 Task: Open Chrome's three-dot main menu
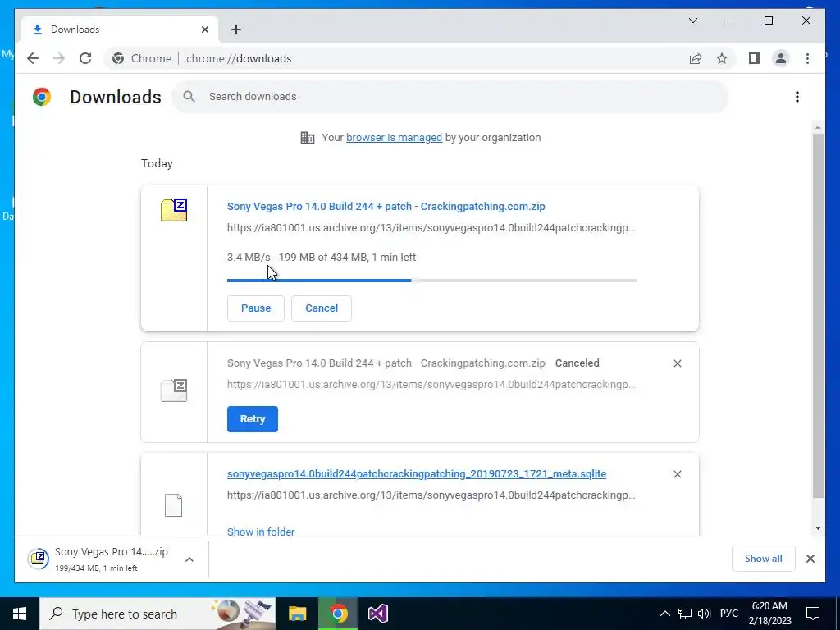coord(807,58)
